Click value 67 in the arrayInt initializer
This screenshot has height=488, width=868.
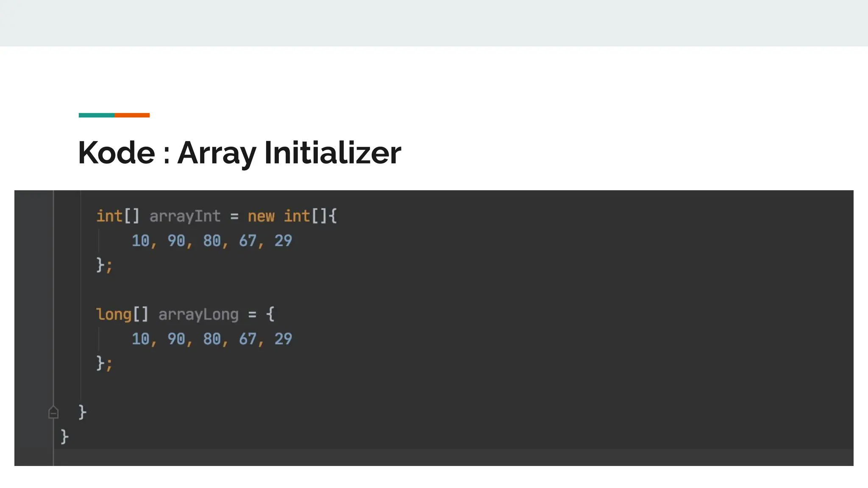[x=248, y=241]
